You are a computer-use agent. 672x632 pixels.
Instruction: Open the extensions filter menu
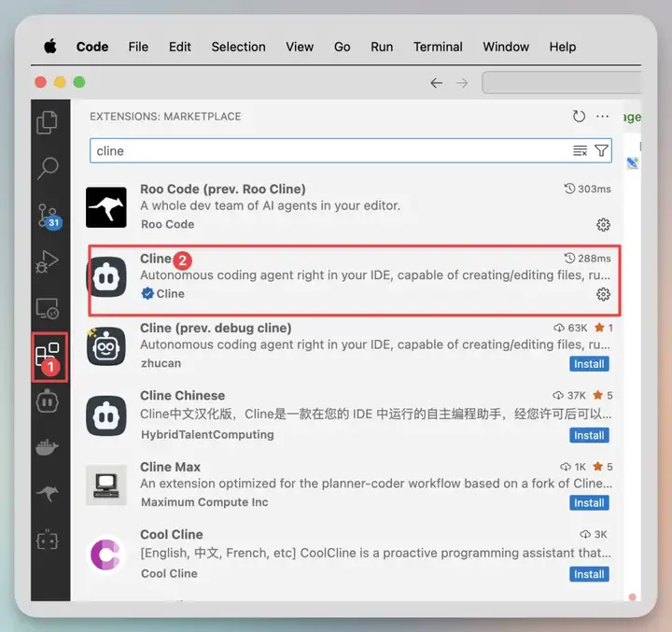point(601,151)
